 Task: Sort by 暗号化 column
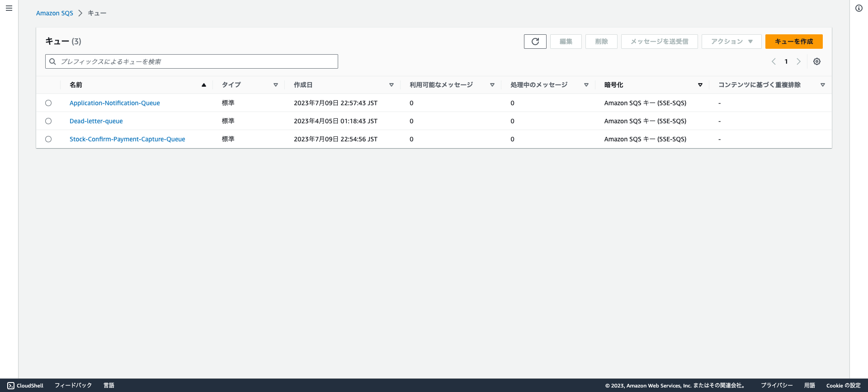[x=700, y=85]
